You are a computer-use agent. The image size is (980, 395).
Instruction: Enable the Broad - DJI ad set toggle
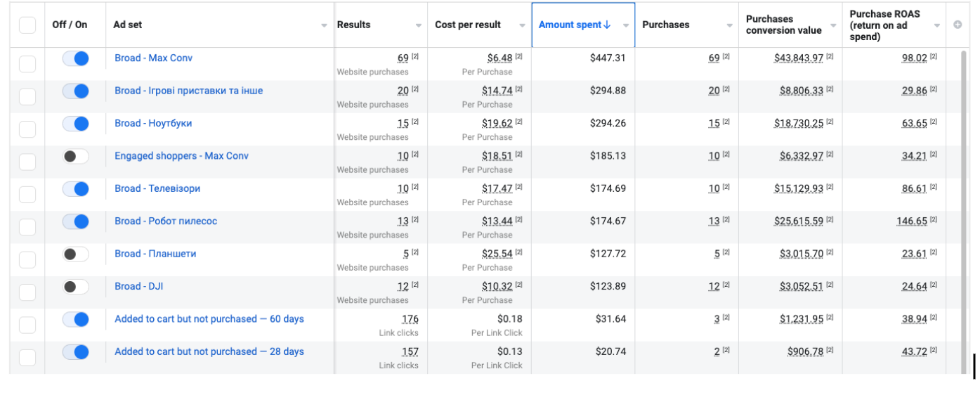76,287
